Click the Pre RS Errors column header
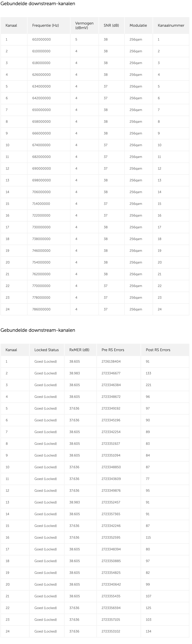 click(x=113, y=350)
